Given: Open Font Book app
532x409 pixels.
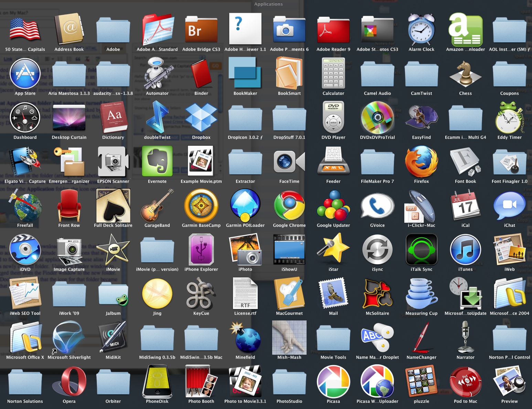Looking at the screenshot, I should pos(466,161).
